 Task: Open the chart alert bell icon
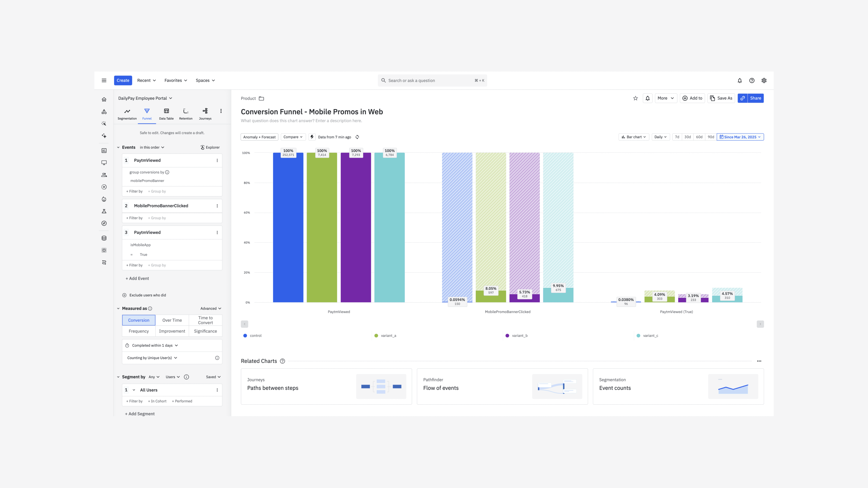[647, 98]
